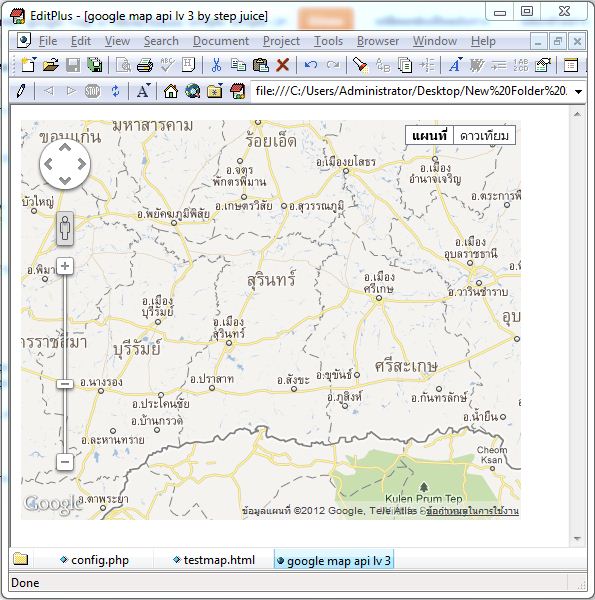Click the browser STOP button
The width and height of the screenshot is (595, 600).
point(93,91)
